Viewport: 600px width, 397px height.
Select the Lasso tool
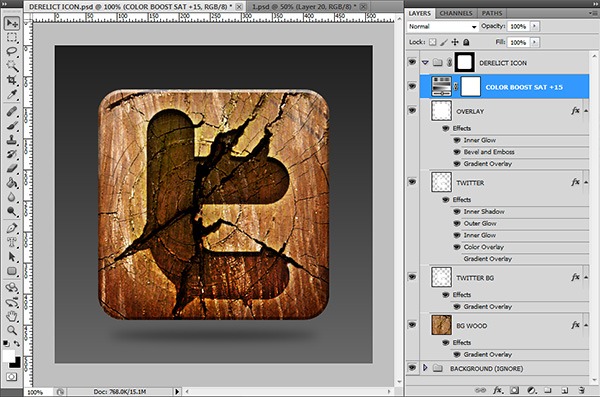click(12, 52)
